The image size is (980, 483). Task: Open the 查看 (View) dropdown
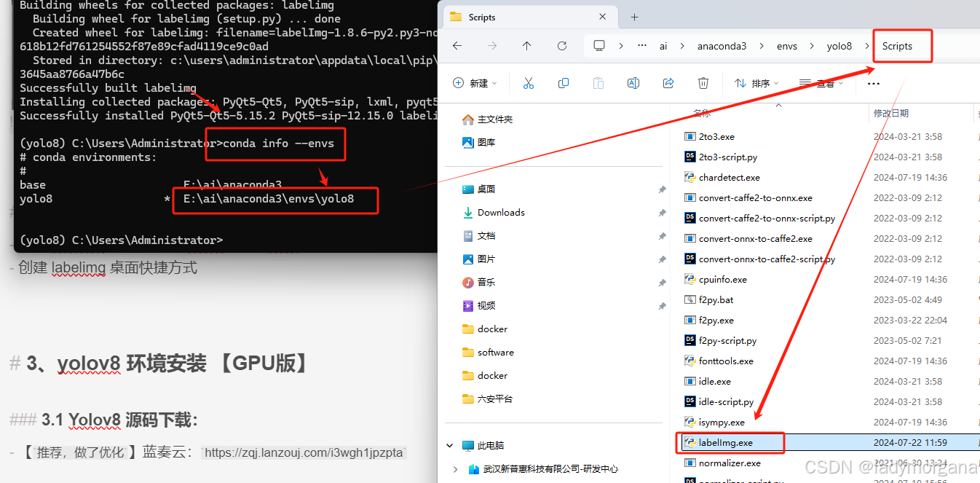coord(821,84)
